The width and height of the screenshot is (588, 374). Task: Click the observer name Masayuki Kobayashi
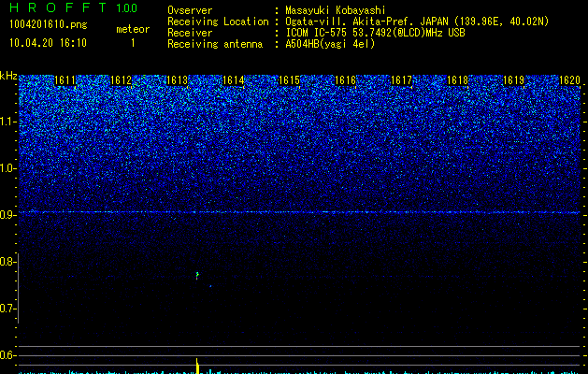(336, 10)
